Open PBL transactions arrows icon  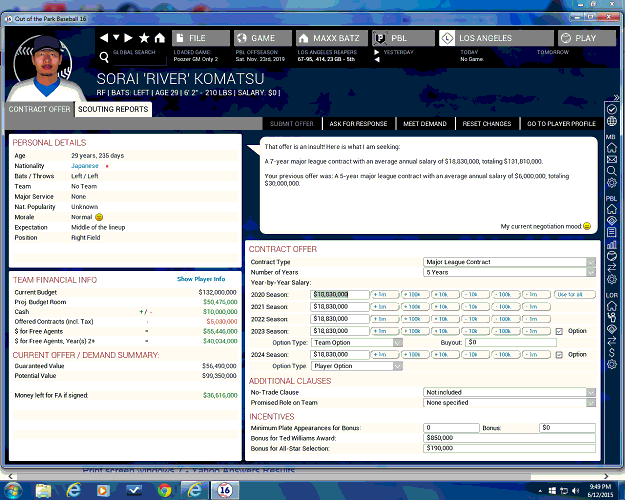coord(611,268)
